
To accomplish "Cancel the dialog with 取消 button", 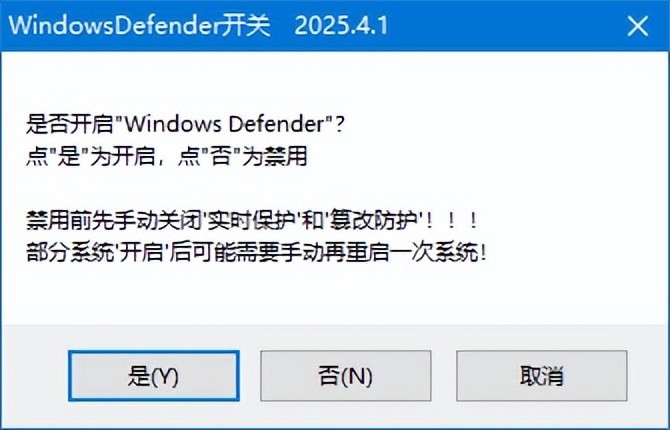I will (541, 376).
